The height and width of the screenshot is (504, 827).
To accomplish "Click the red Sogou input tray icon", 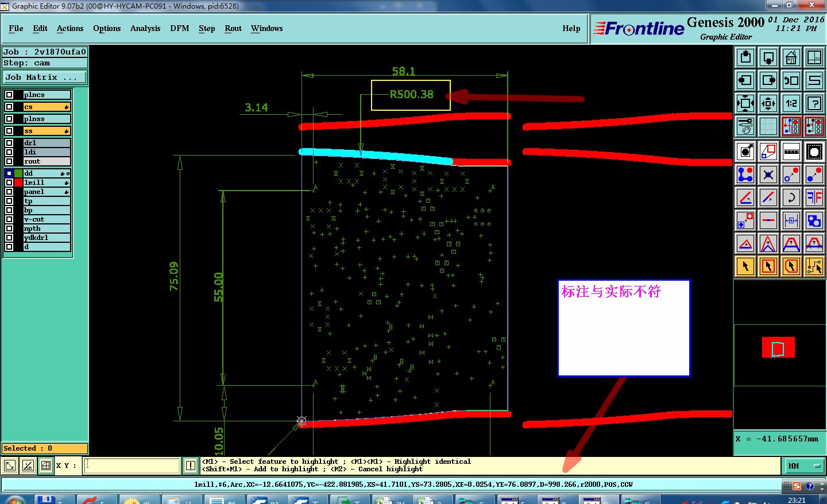I will 797,486.
